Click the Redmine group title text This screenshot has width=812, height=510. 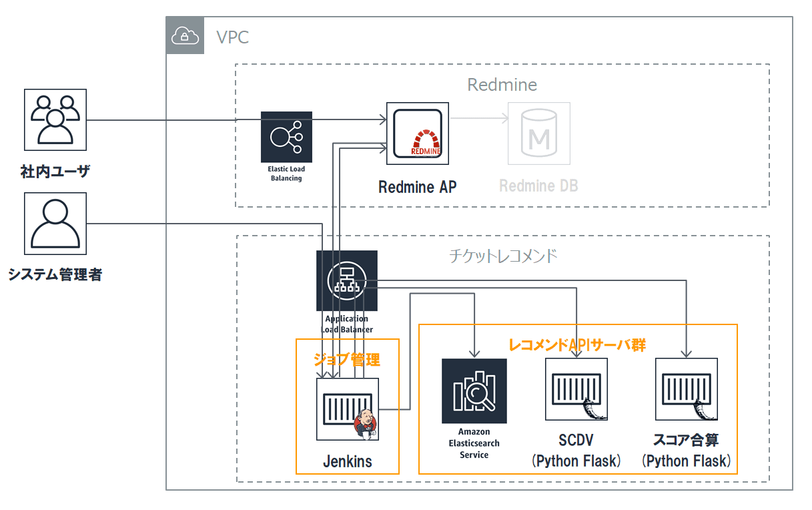click(x=502, y=85)
